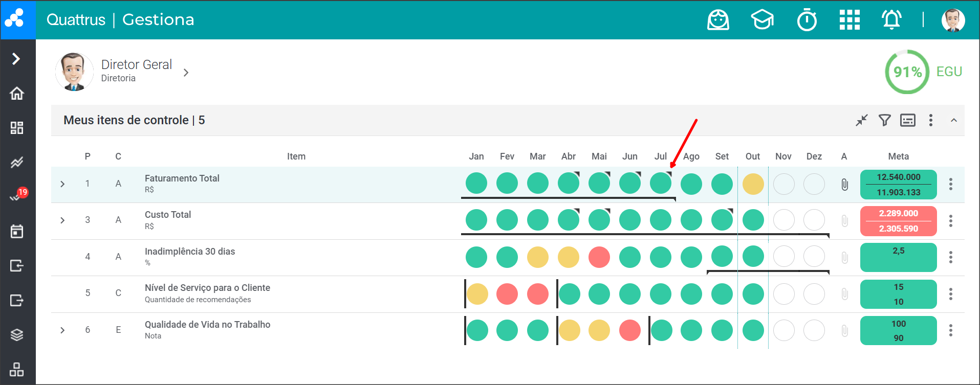The height and width of the screenshot is (385, 980).
Task: Open the apps grid icon
Action: pyautogui.click(x=849, y=20)
